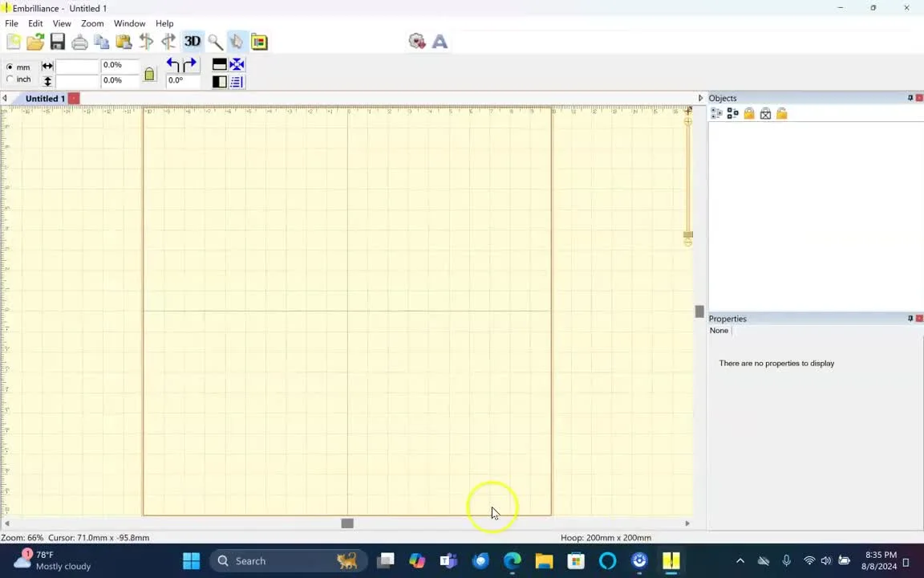Click the blue list alignment icon
The image size is (924, 578).
click(x=237, y=81)
